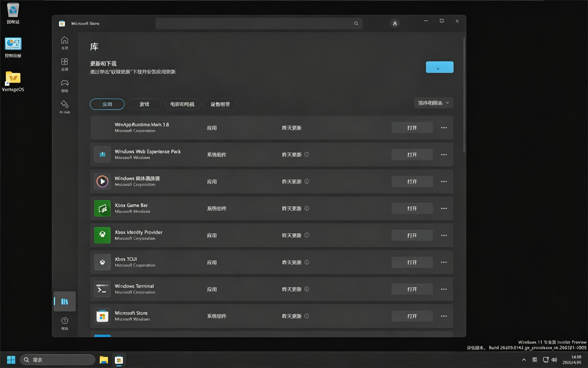Show update info for Windows Terminal
The height and width of the screenshot is (368, 588).
point(307,289)
